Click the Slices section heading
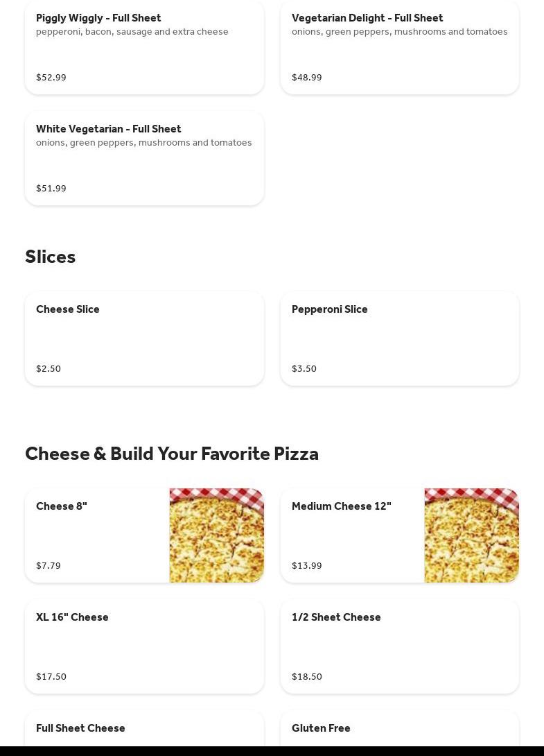 pyautogui.click(x=51, y=257)
